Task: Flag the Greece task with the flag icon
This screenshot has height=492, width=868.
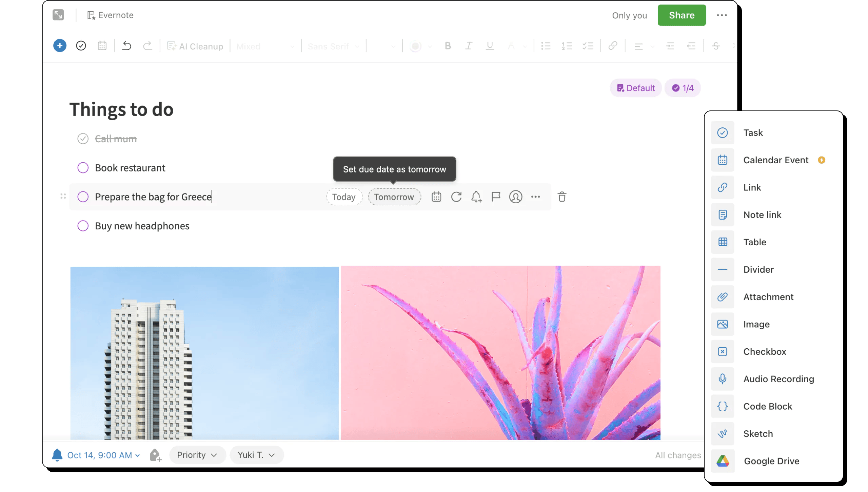Action: (496, 197)
